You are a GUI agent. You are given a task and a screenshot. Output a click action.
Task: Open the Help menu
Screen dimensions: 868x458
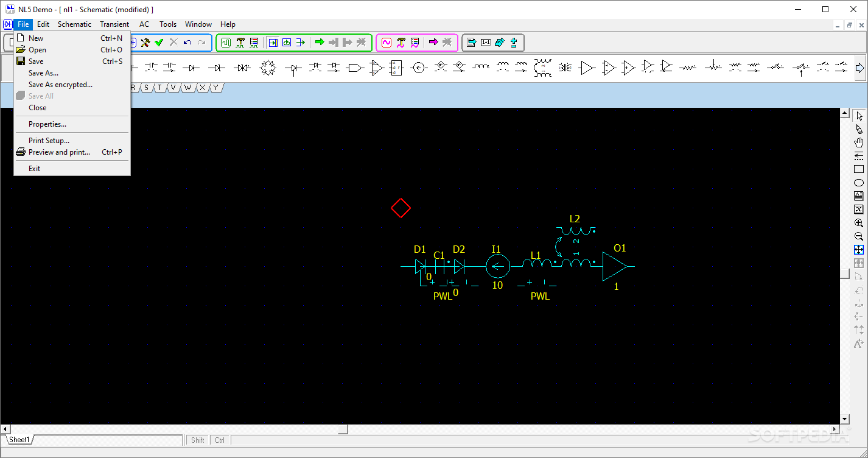(x=228, y=24)
